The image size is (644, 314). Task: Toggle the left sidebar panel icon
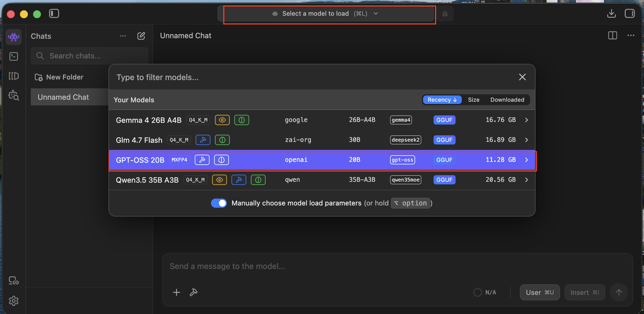(54, 14)
